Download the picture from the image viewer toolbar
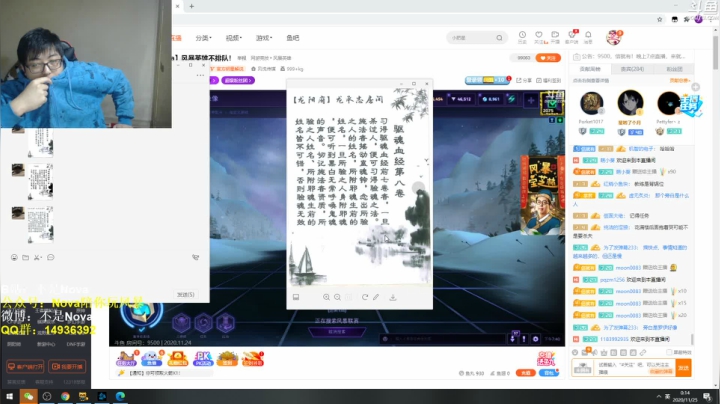The image size is (720, 404). click(x=393, y=297)
